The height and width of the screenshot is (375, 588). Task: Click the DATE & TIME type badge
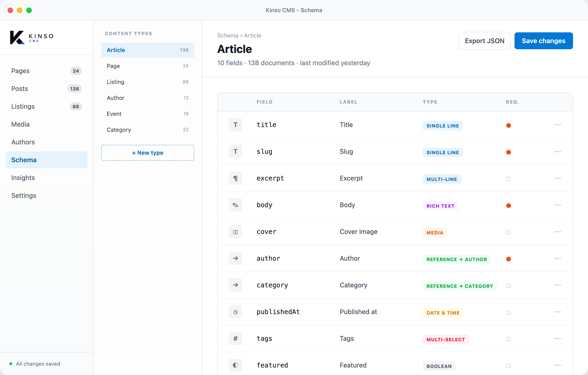[443, 313]
